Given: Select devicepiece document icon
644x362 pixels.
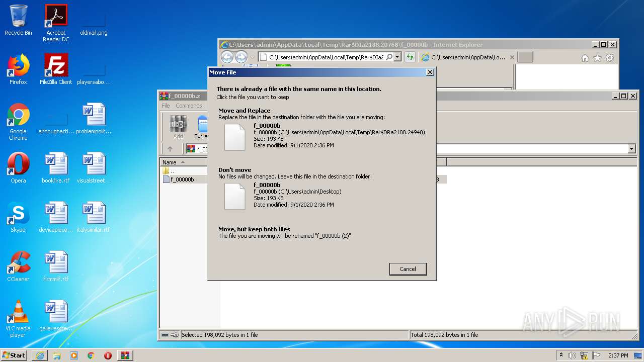Looking at the screenshot, I should pyautogui.click(x=56, y=217).
